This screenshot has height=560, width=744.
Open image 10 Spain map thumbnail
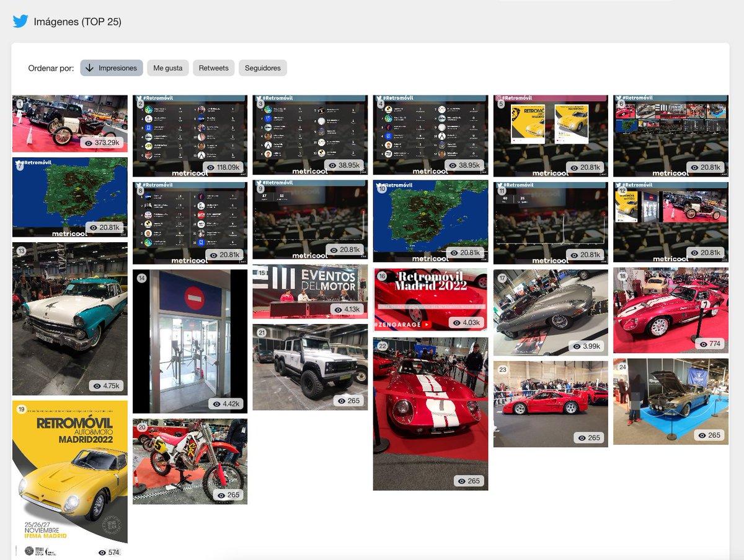(430, 221)
